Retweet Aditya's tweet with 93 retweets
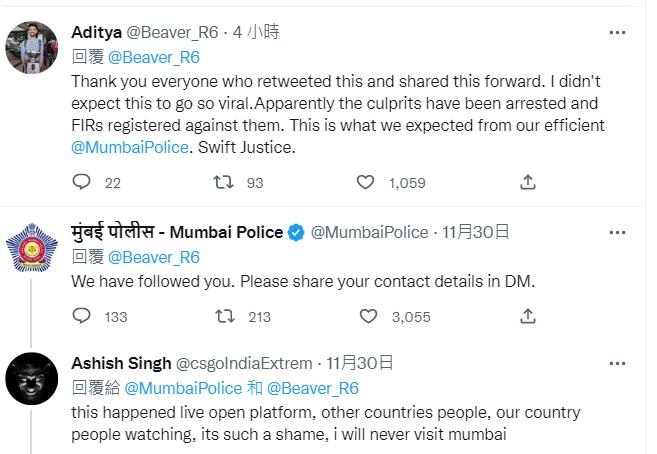657x454 pixels. (227, 182)
